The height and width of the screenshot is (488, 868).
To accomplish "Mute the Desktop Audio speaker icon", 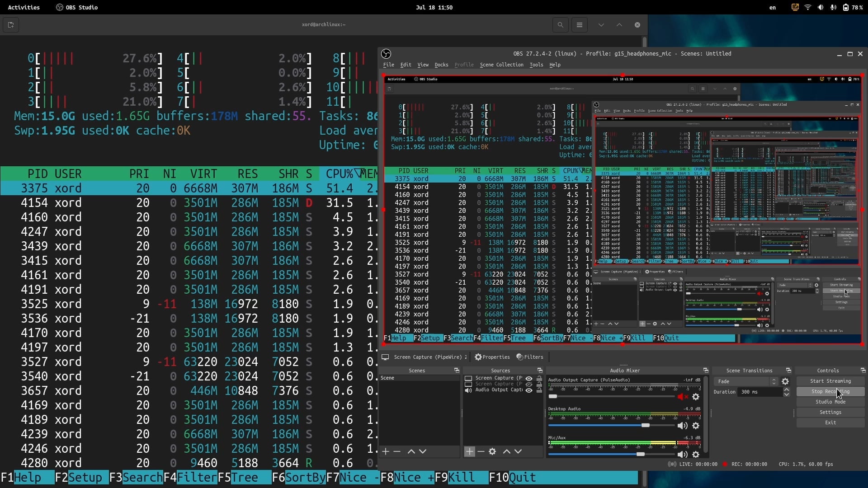I will point(682,426).
